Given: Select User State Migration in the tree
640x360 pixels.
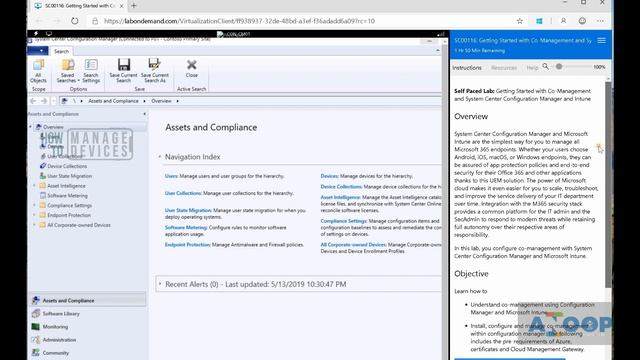Looking at the screenshot, I should pyautogui.click(x=69, y=176).
